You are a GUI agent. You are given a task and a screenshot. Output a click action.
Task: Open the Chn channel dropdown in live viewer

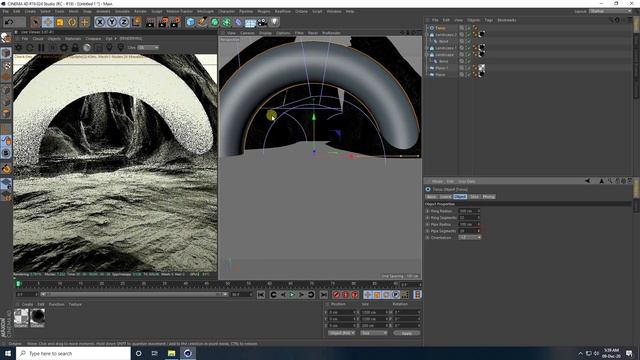click(148, 48)
